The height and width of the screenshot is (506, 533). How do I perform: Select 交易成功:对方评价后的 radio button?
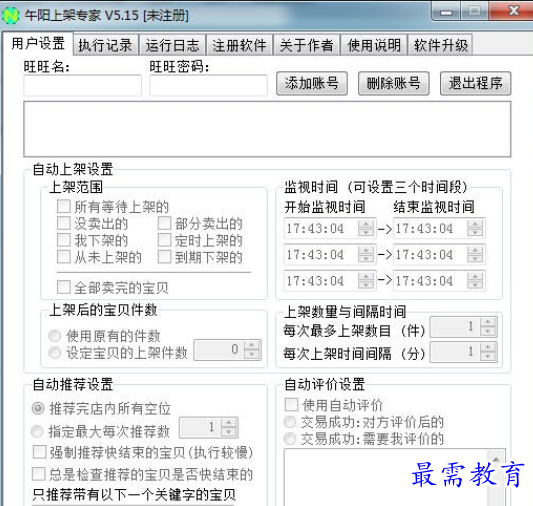[x=290, y=422]
